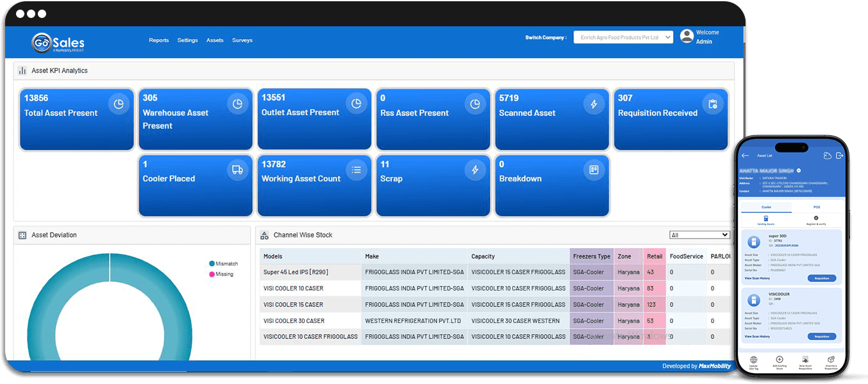The height and width of the screenshot is (384, 868).
Task: Expand the outlet name chevron on phone
Action: [x=799, y=171]
